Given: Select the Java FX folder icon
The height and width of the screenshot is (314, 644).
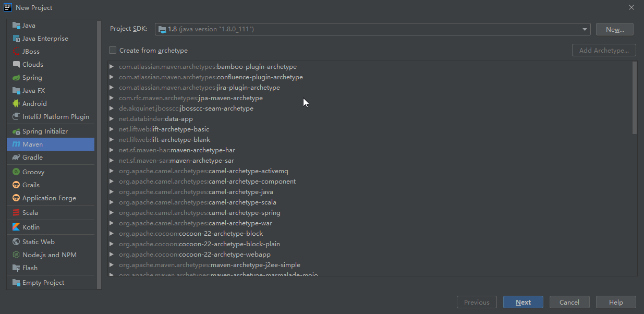Looking at the screenshot, I should click(x=16, y=90).
